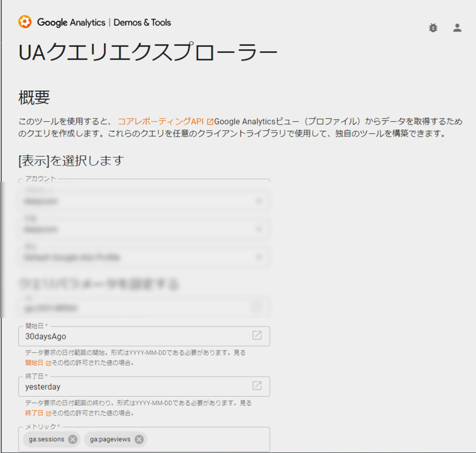Expand the third blurred view dropdown
Viewport: 476px width, 453px height.
[258, 257]
